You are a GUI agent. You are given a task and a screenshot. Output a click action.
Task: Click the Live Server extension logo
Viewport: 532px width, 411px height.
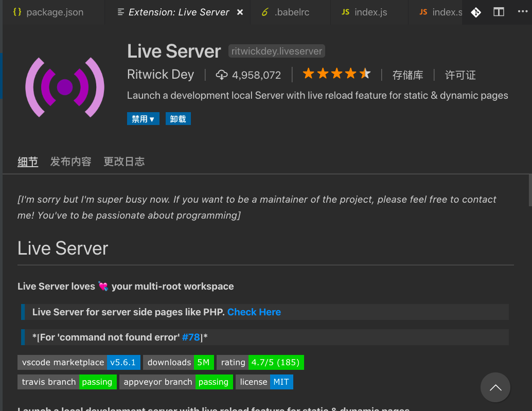(x=65, y=87)
